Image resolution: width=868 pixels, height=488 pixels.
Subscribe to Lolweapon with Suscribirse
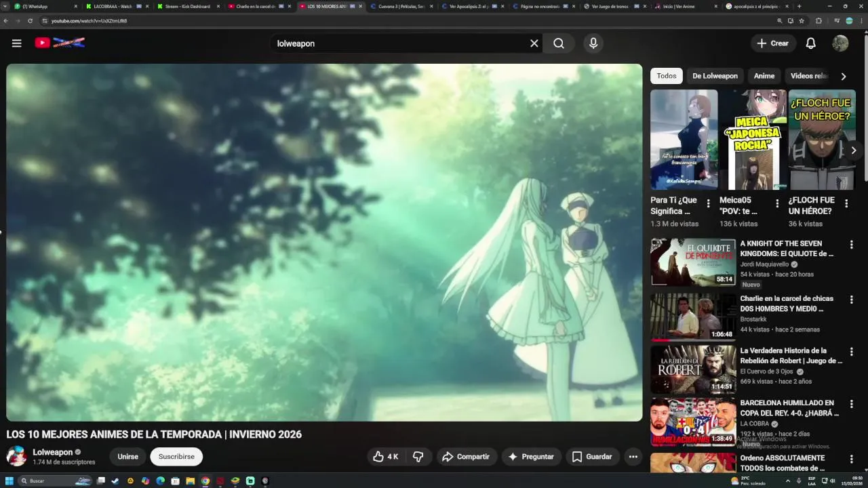tap(176, 457)
